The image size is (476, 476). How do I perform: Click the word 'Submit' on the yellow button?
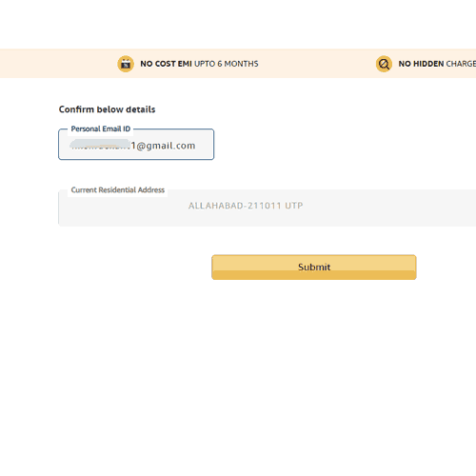pyautogui.click(x=314, y=268)
